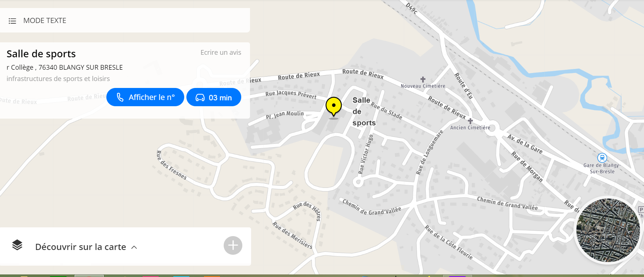Click the phone icon in Afficher le n°
644x277 pixels.
click(120, 97)
